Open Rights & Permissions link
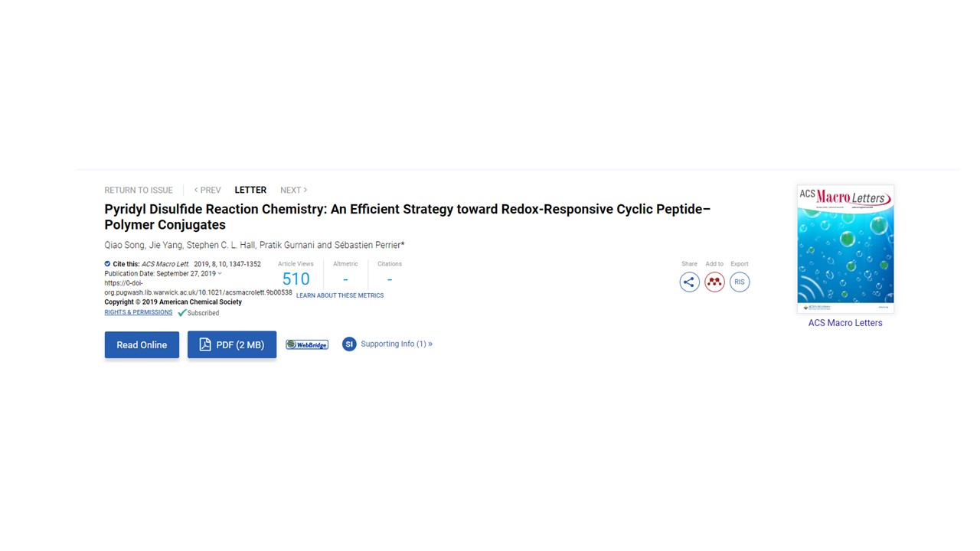The image size is (980, 551). coord(139,312)
